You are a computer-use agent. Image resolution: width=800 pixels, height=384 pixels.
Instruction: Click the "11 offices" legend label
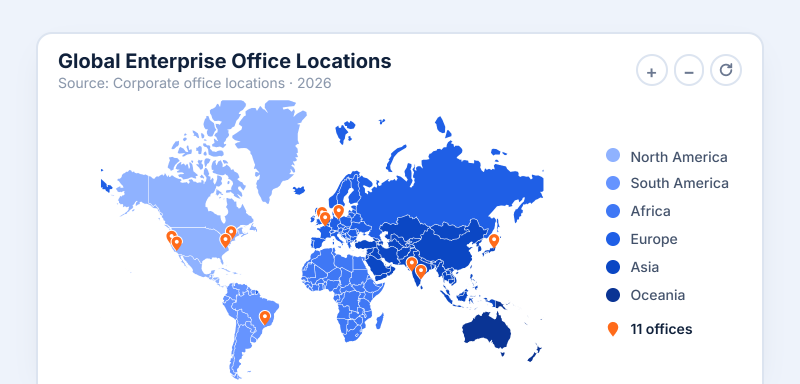point(661,329)
